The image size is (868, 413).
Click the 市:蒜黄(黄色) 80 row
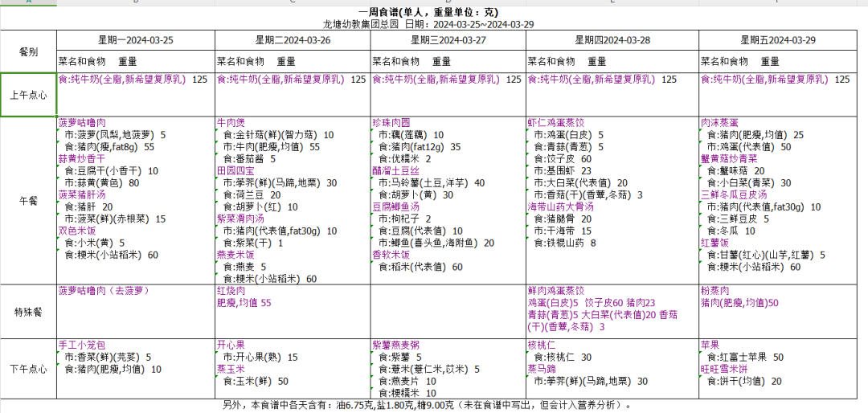[102, 182]
